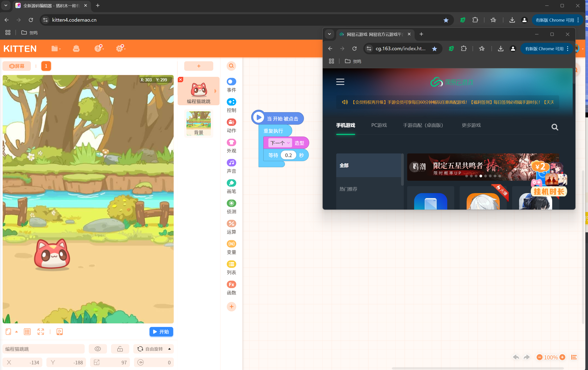
Task: Click the 屏幕 screen button
Action: [17, 66]
